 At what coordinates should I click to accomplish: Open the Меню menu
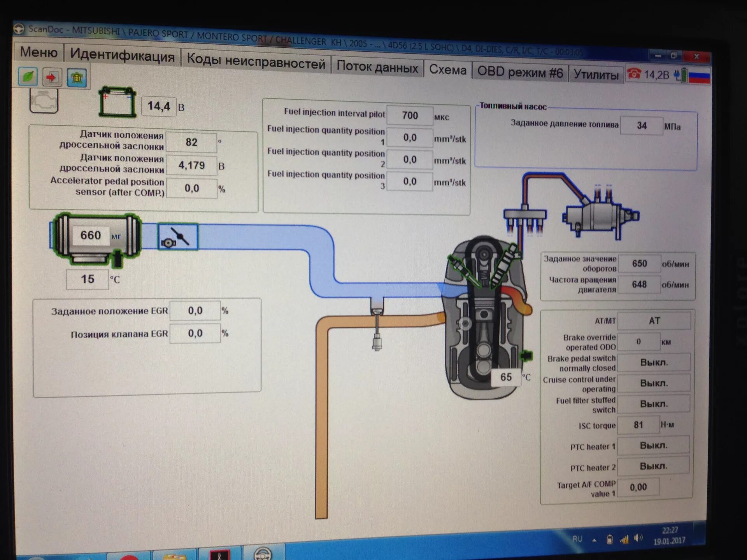coord(39,52)
